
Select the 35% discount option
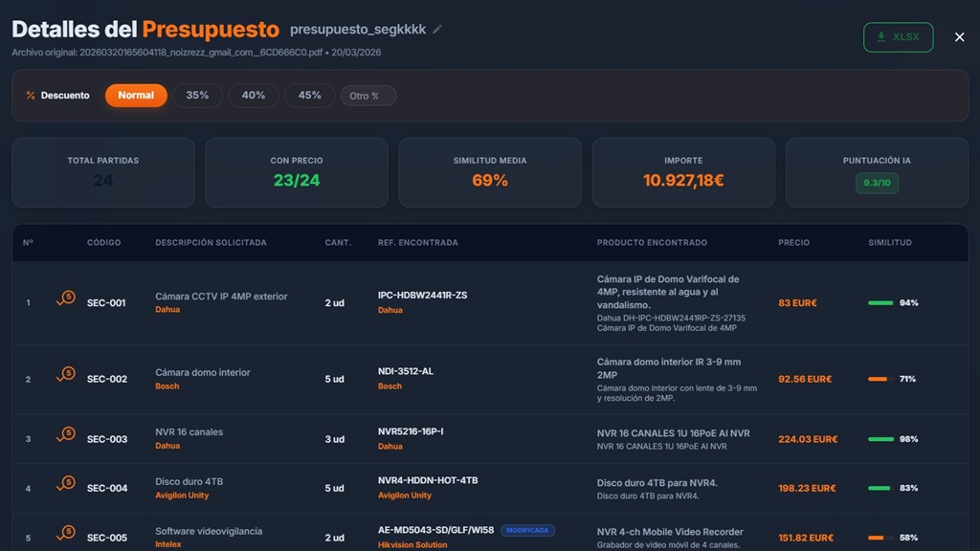pyautogui.click(x=197, y=95)
